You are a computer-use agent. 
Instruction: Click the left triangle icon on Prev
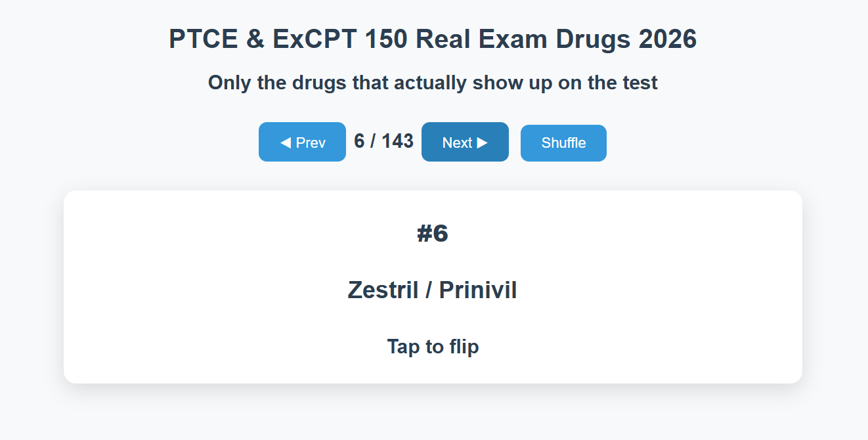[x=286, y=143]
